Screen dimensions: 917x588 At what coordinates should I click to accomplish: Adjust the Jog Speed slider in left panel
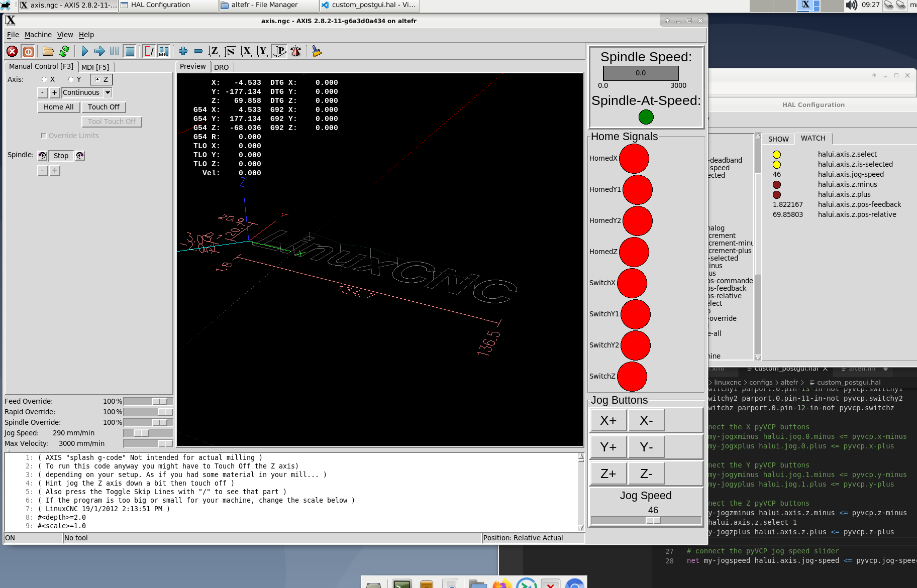pos(148,433)
